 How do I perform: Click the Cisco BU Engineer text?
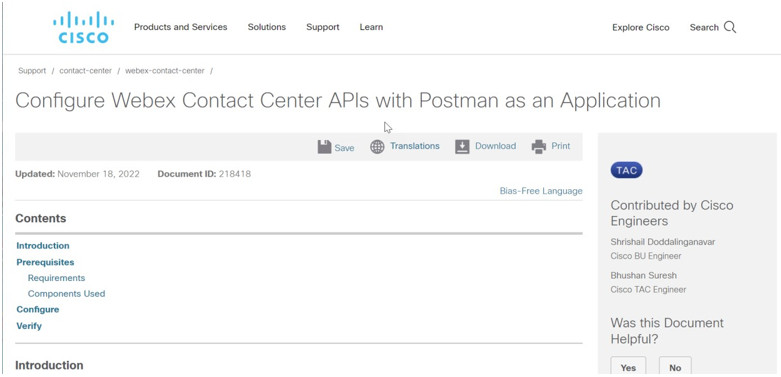click(x=646, y=256)
